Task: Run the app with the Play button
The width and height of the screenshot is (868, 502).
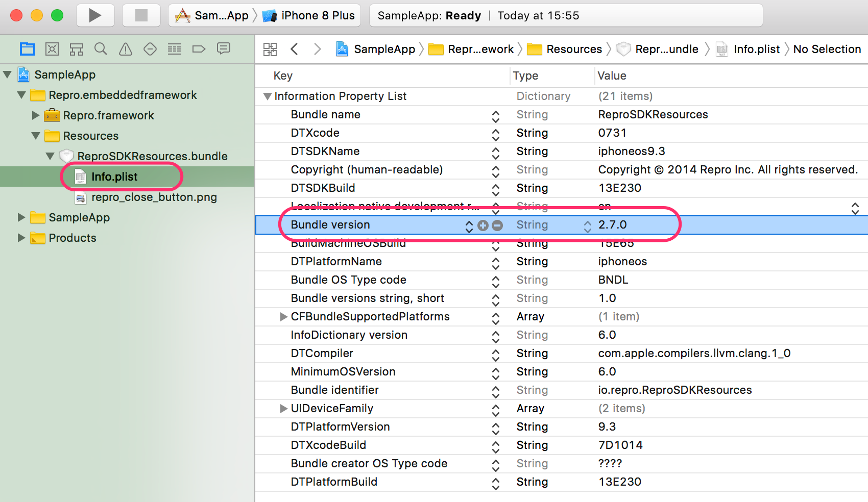Action: click(95, 15)
